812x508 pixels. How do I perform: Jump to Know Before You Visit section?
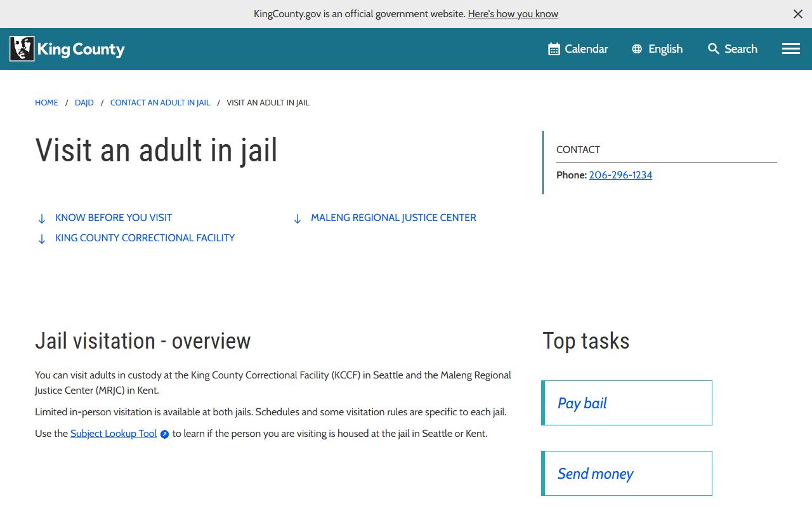[x=114, y=217]
